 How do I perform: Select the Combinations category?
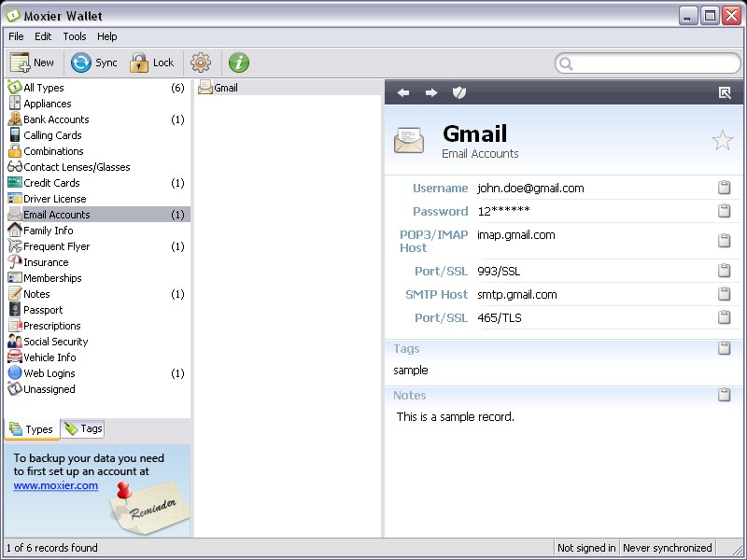point(97,151)
